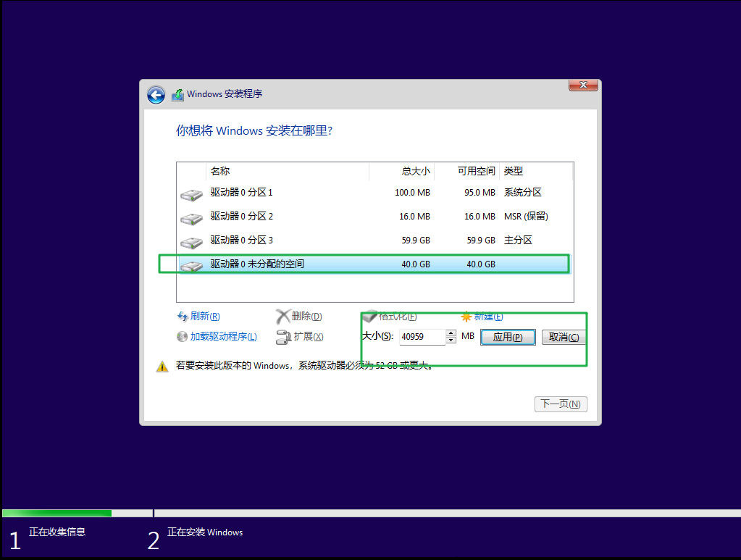
Task: Click the step 正在收集信息 label
Action: [57, 532]
